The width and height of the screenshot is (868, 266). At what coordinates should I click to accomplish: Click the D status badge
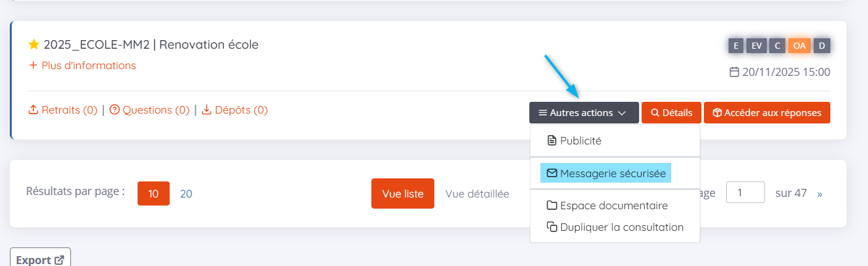822,45
